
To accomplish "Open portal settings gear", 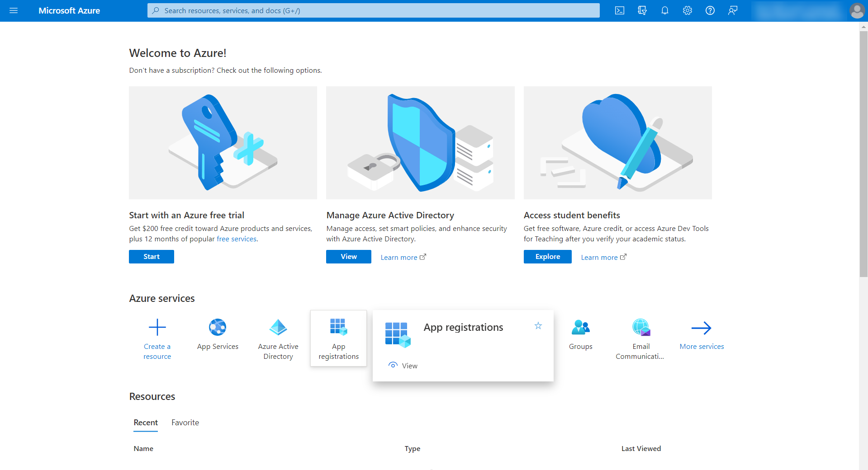I will point(687,10).
